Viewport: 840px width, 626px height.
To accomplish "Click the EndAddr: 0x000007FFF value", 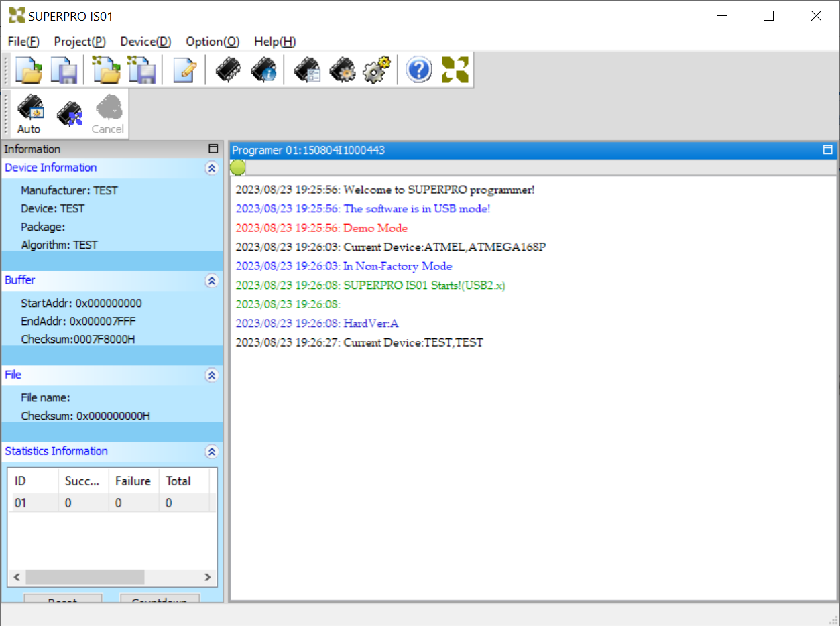I will (78, 321).
